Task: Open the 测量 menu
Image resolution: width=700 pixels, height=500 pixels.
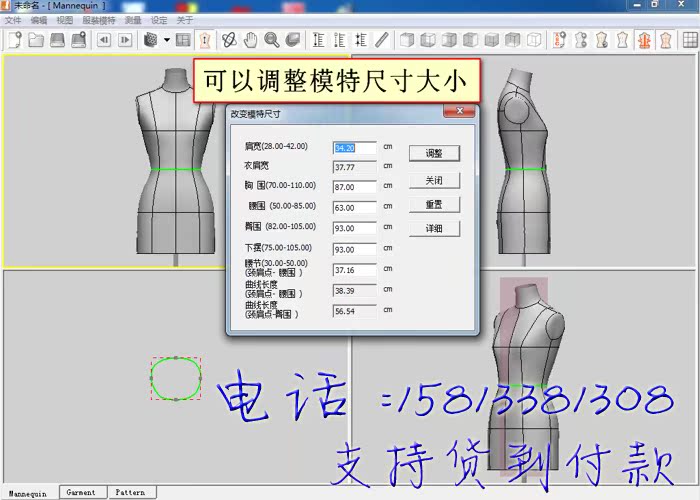Action: 133,20
